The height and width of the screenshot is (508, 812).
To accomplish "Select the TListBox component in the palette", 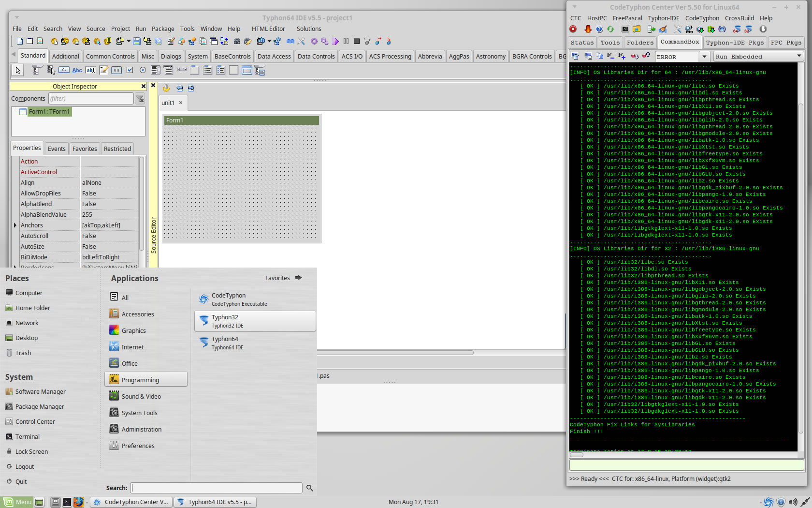I will pos(156,71).
